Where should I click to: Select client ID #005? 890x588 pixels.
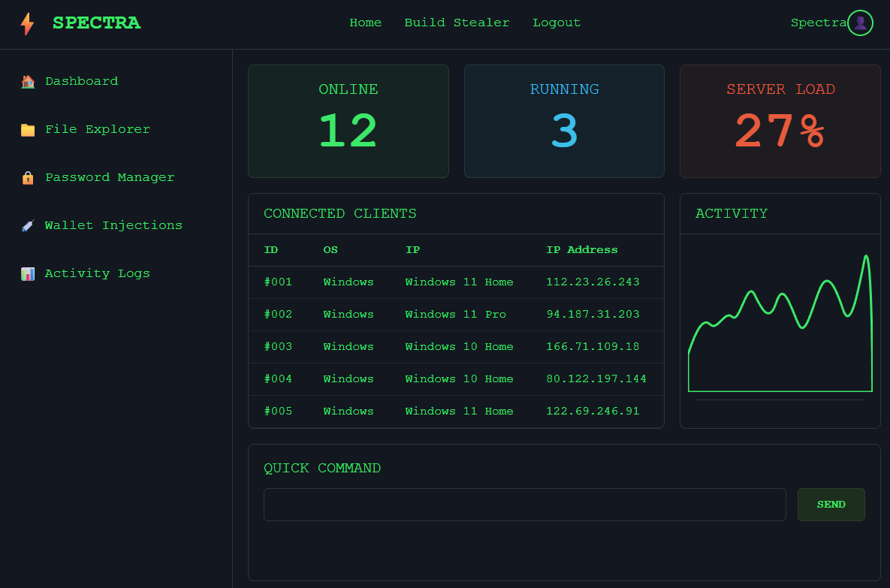[278, 412]
